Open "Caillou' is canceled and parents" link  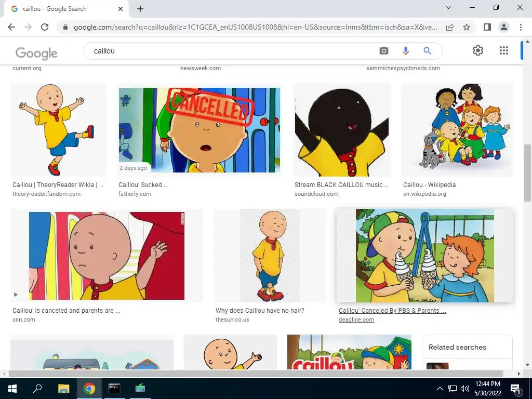[66, 311]
